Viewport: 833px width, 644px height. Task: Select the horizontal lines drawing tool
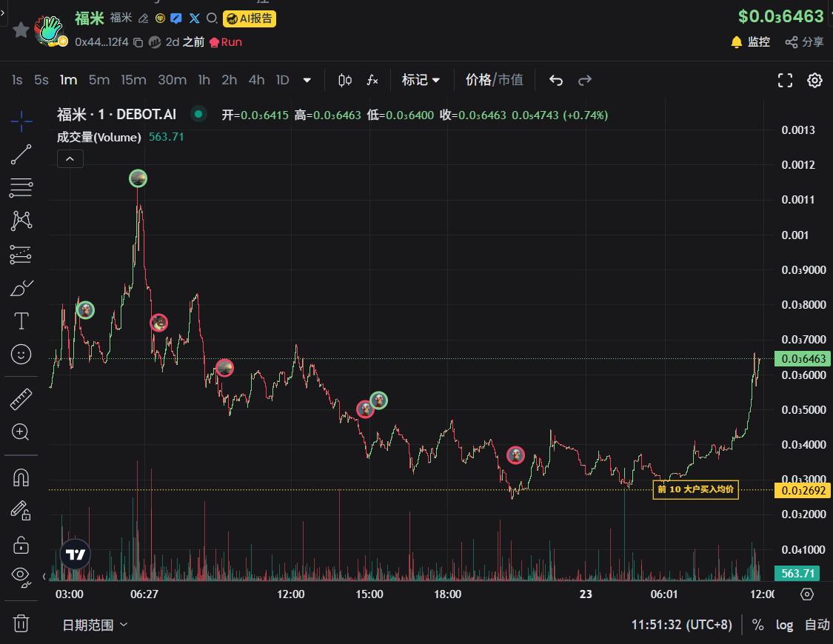(21, 188)
